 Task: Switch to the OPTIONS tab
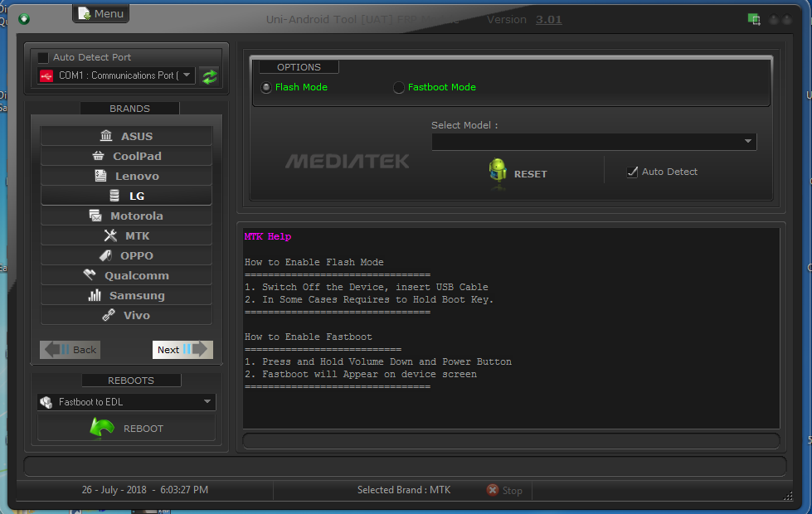point(298,66)
